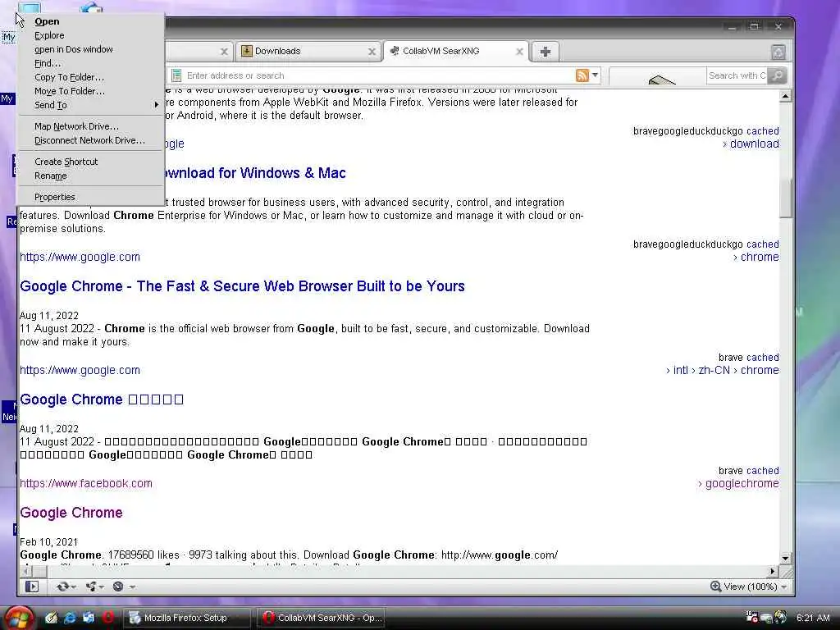The width and height of the screenshot is (840, 630).
Task: Focus the 'Enter address or search' field
Action: (x=375, y=75)
